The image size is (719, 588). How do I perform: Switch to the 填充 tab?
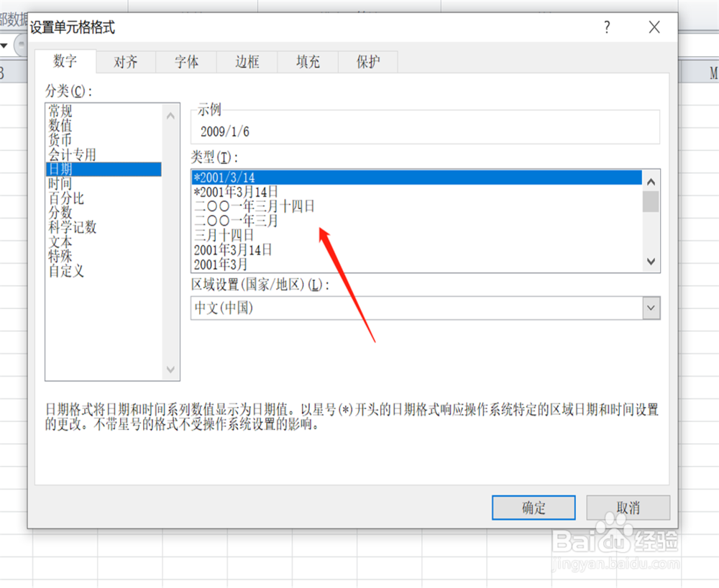point(308,62)
